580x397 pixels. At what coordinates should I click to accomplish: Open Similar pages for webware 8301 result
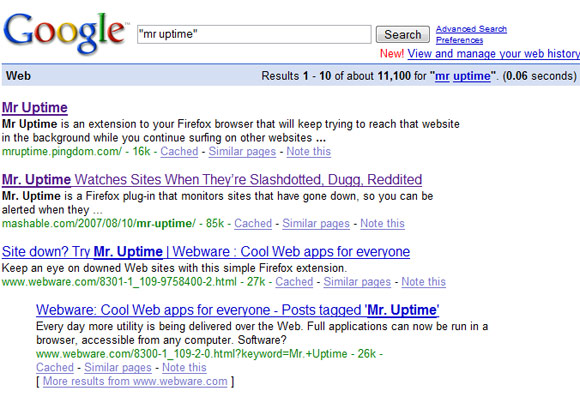[x=357, y=282]
